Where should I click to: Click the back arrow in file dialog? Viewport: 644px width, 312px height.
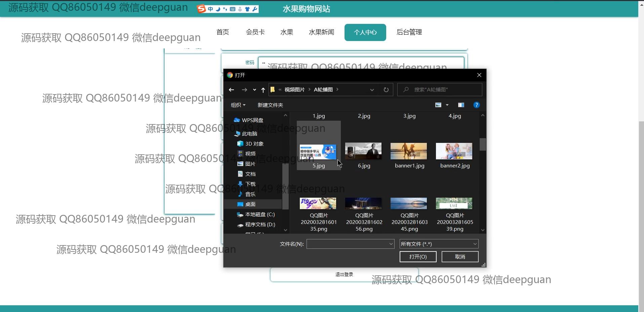pos(231,90)
